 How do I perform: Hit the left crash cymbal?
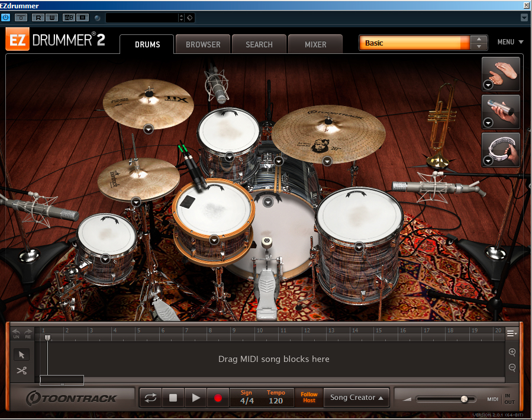[149, 104]
